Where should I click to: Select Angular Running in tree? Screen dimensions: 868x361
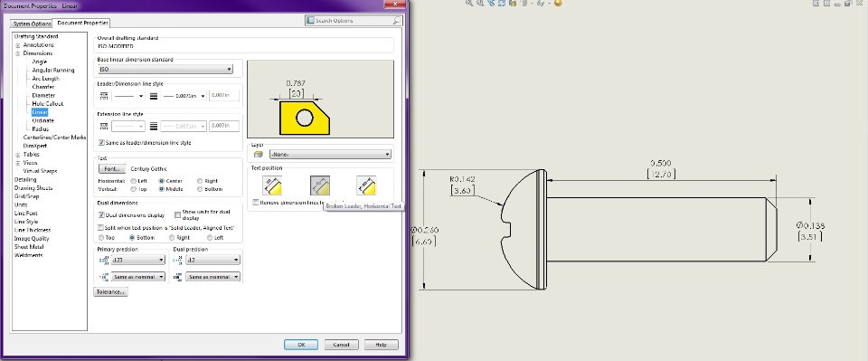click(x=53, y=71)
